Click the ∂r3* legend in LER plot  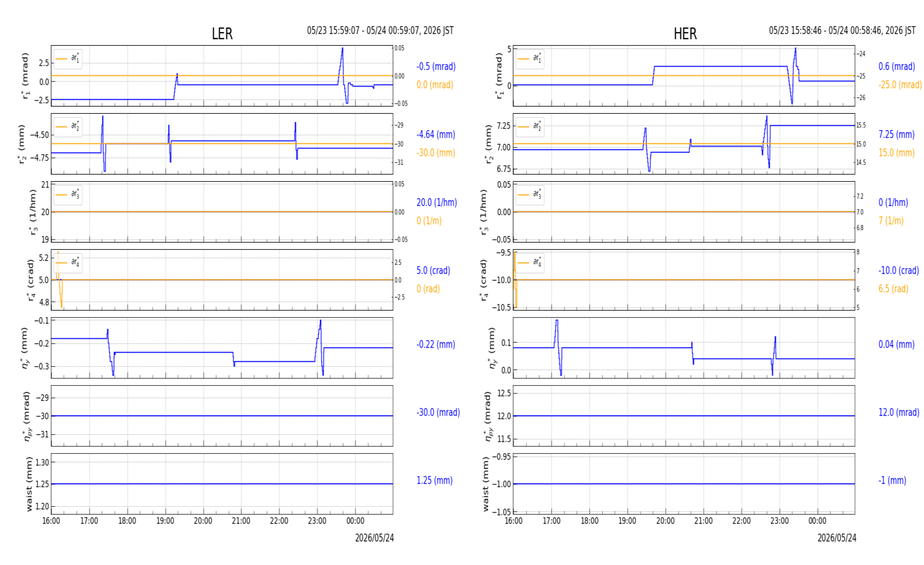point(68,195)
